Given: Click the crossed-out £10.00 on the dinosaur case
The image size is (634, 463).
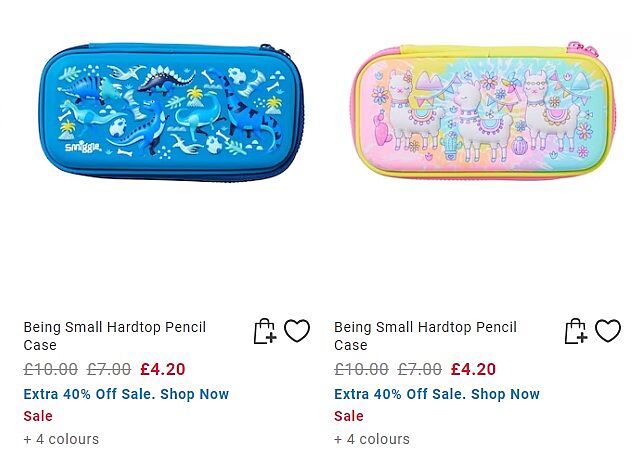Looking at the screenshot, I should tap(50, 370).
